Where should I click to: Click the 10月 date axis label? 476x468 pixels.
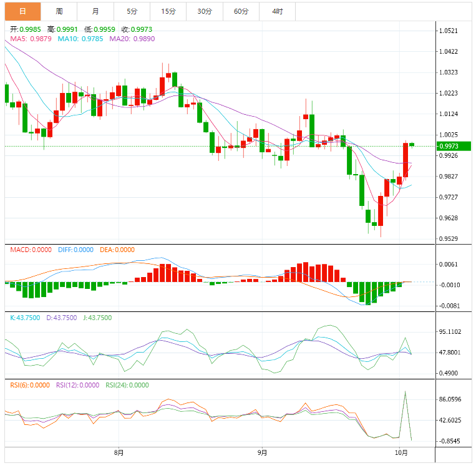pos(401,453)
